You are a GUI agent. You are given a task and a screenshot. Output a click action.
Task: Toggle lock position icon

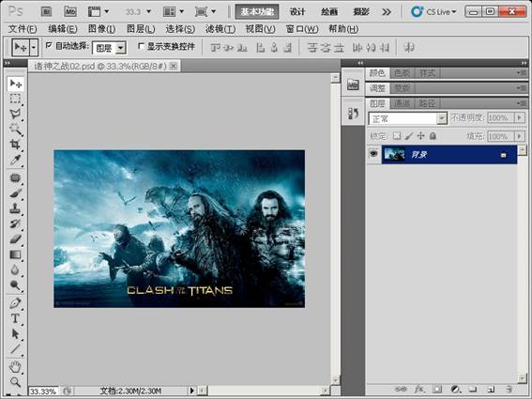point(420,136)
